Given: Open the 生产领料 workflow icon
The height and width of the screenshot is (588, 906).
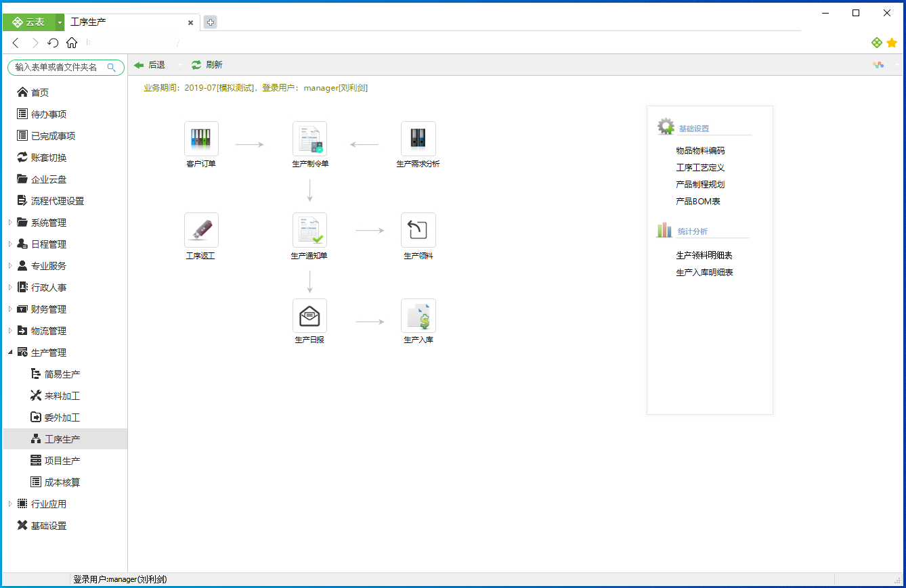Looking at the screenshot, I should [418, 230].
